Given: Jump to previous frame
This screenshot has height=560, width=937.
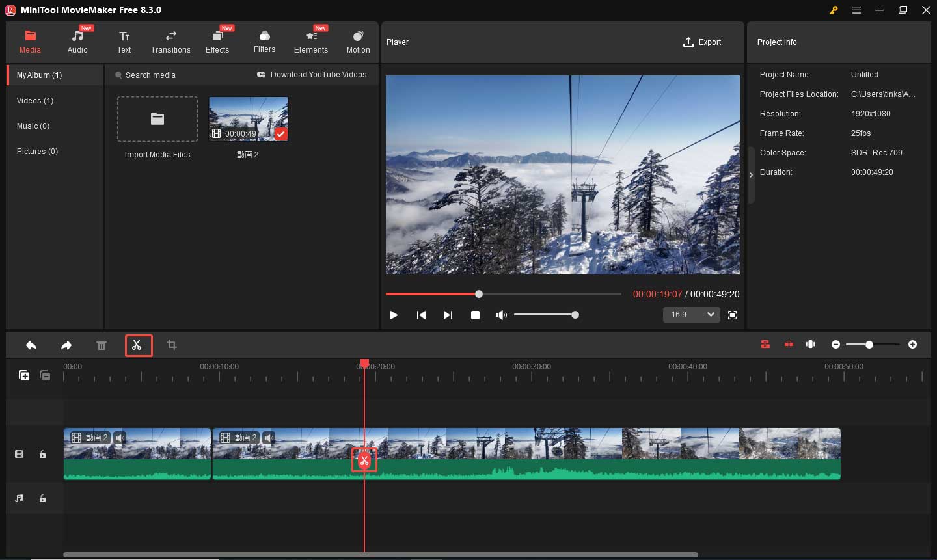Looking at the screenshot, I should [421, 315].
